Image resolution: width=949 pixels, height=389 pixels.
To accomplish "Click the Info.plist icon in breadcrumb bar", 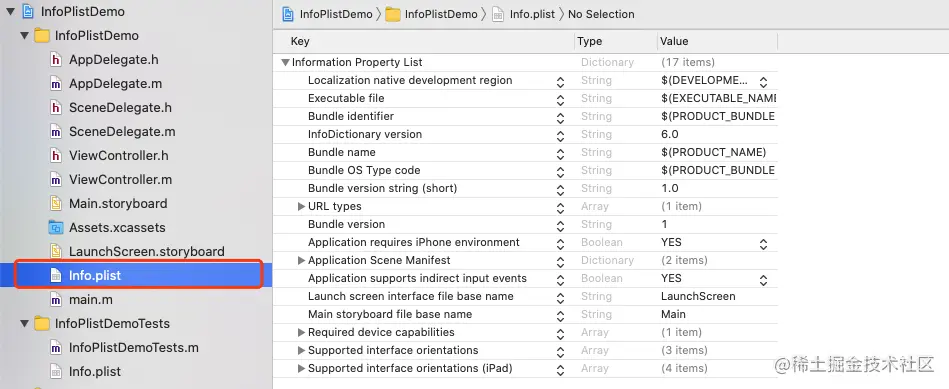I will coord(498,14).
